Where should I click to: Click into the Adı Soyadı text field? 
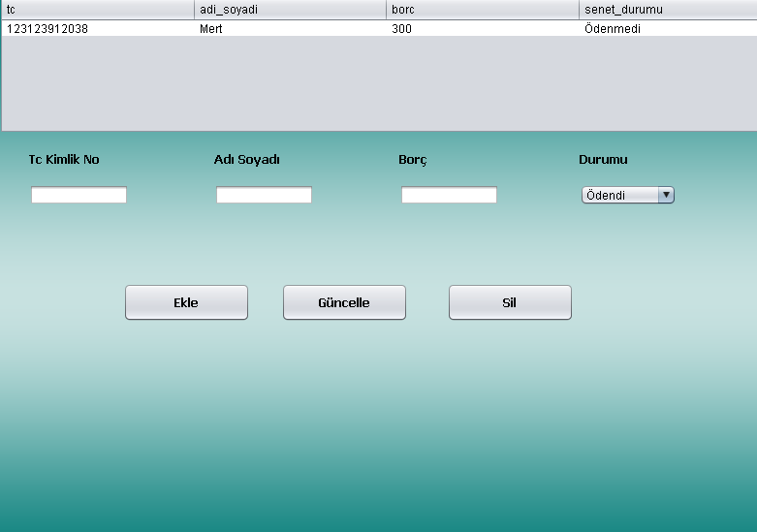coord(264,195)
